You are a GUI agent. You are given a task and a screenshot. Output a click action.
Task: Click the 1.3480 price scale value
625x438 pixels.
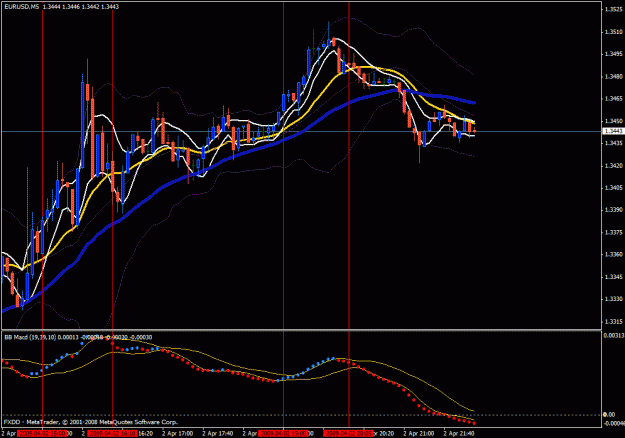tap(614, 76)
